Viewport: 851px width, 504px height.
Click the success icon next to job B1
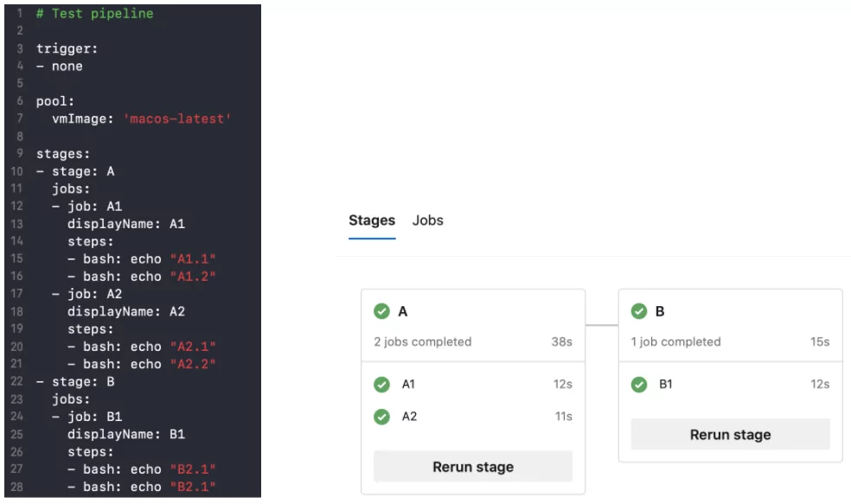click(639, 384)
